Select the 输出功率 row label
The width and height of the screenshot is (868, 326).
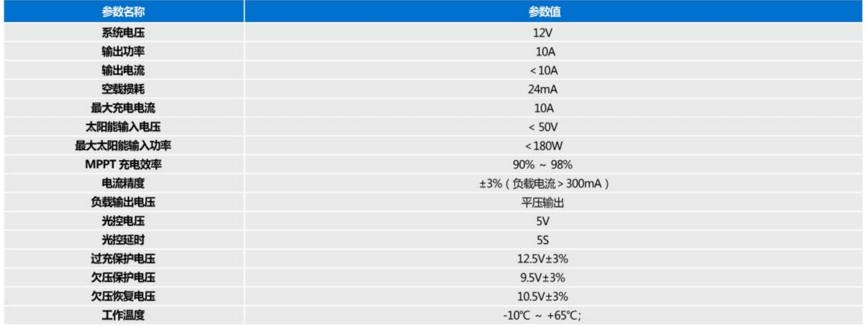[123, 52]
